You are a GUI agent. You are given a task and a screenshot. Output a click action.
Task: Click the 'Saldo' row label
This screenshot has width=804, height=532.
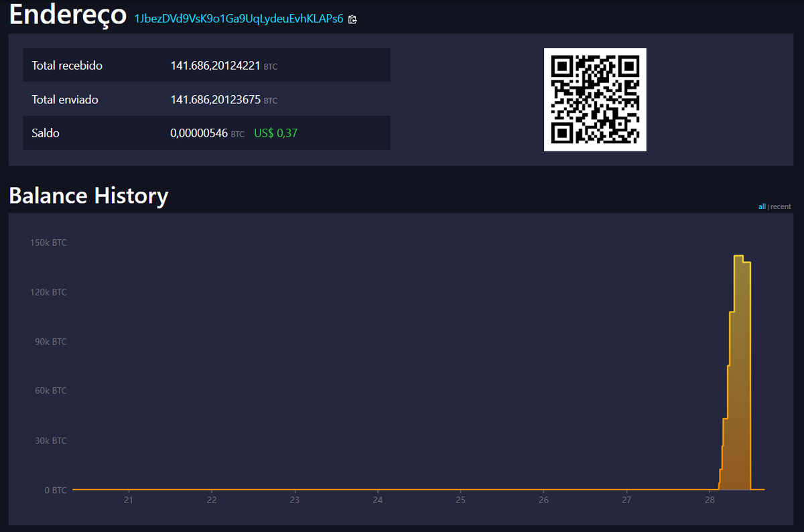tap(46, 133)
